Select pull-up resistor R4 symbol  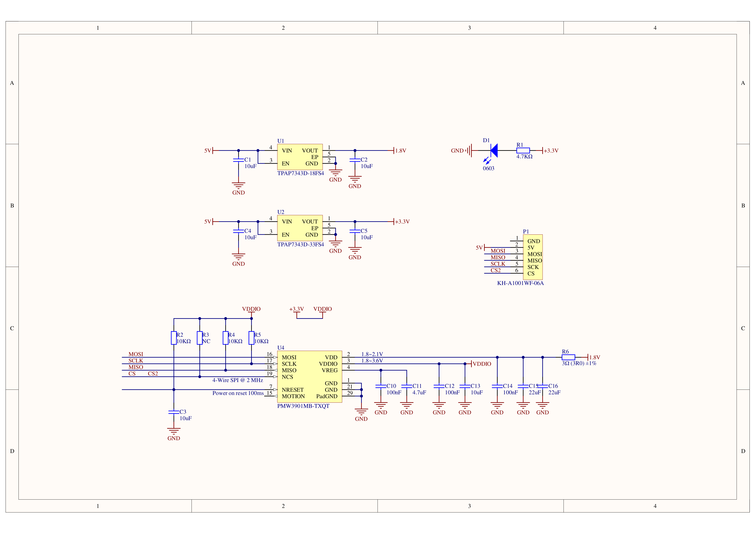[x=226, y=338]
